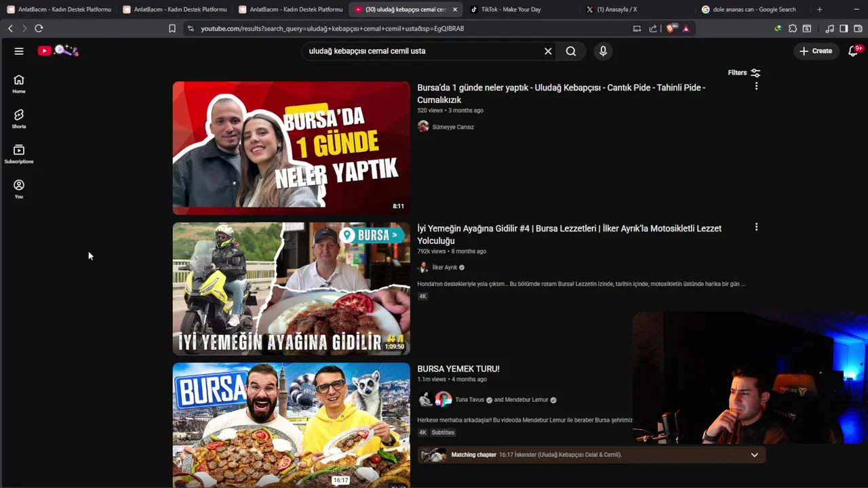
Task: Click the share page icon
Action: 652,28
